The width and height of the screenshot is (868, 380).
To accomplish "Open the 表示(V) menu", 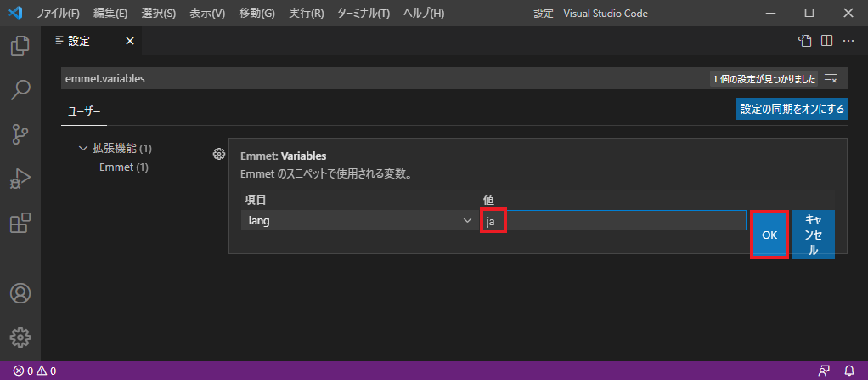I will (x=207, y=13).
